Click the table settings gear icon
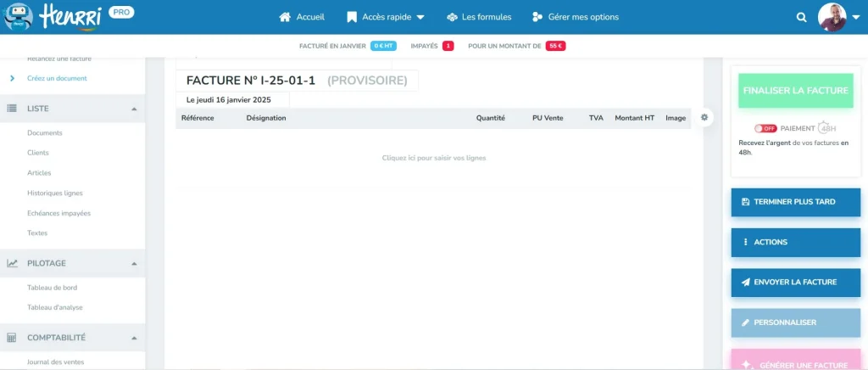This screenshot has height=370, width=868. (x=704, y=117)
